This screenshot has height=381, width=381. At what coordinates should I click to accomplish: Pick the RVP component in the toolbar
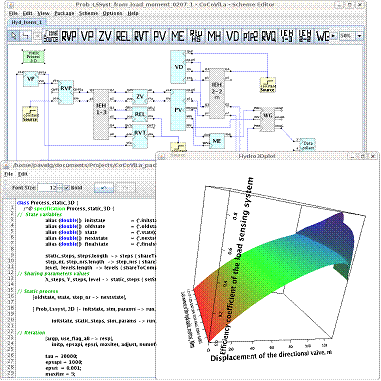click(69, 36)
